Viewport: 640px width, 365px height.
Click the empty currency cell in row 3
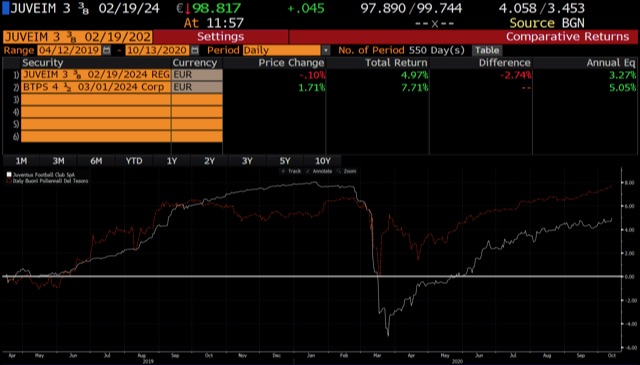coord(197,100)
